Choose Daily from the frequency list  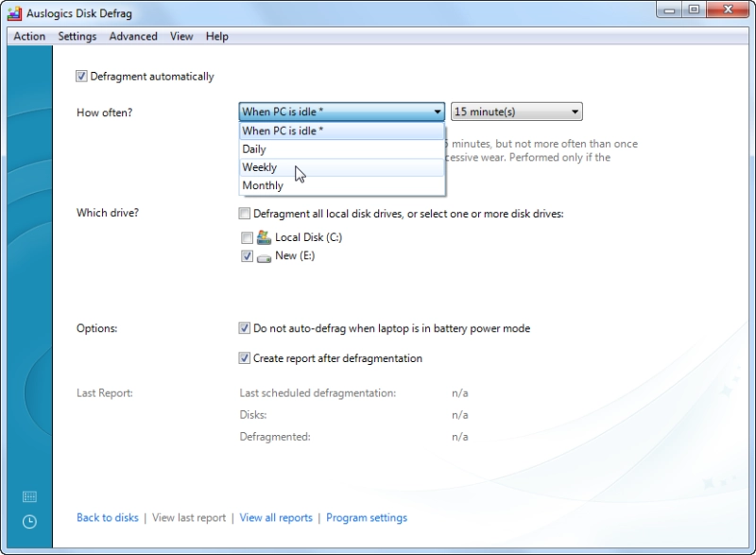(x=342, y=149)
